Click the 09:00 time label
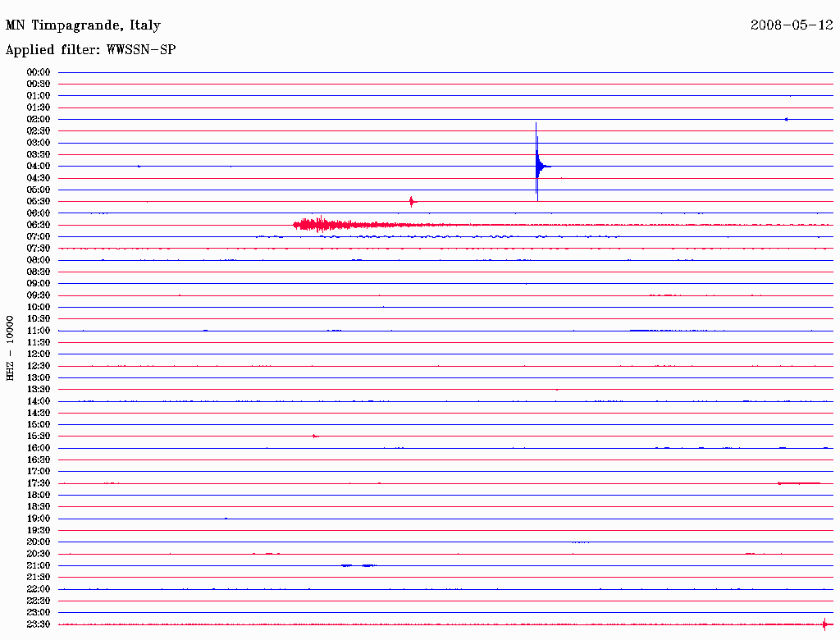Viewport: 840px width, 640px height. (x=39, y=284)
